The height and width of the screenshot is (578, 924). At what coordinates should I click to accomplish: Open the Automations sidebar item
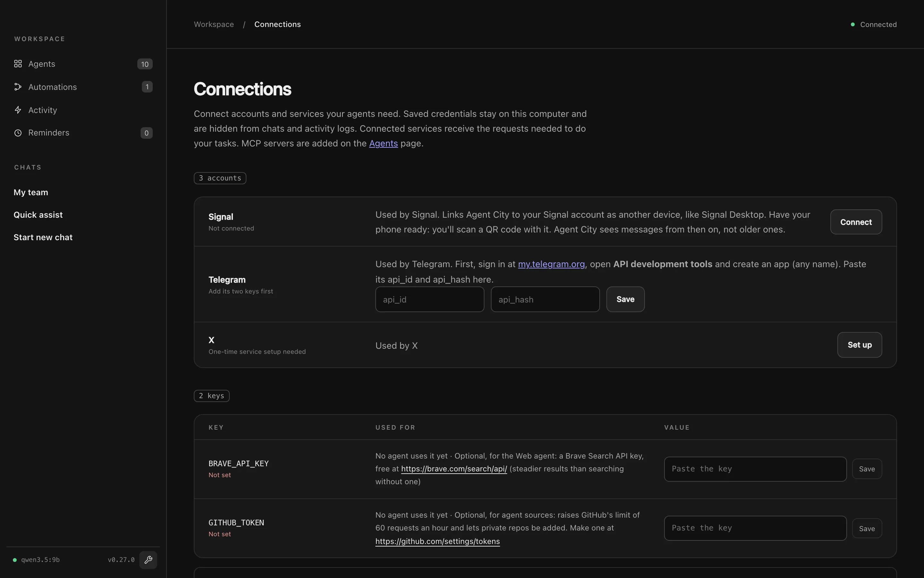tap(83, 87)
